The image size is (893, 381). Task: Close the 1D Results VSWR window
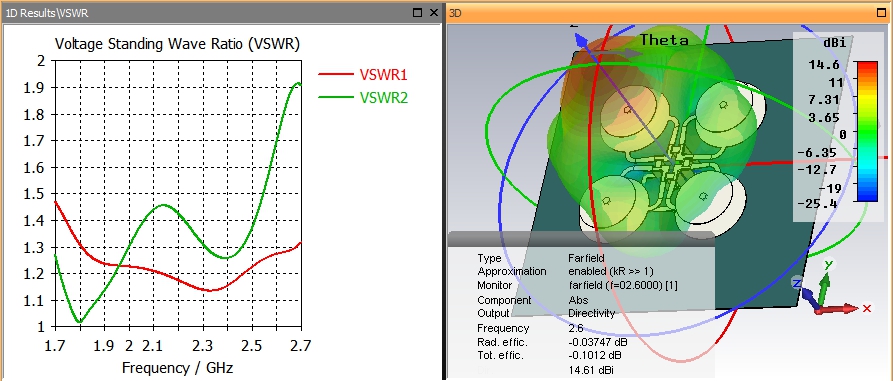(434, 13)
